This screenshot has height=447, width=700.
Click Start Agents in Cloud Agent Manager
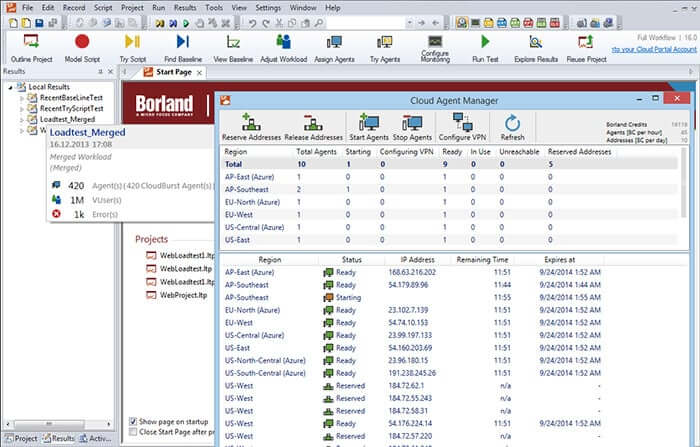point(369,127)
